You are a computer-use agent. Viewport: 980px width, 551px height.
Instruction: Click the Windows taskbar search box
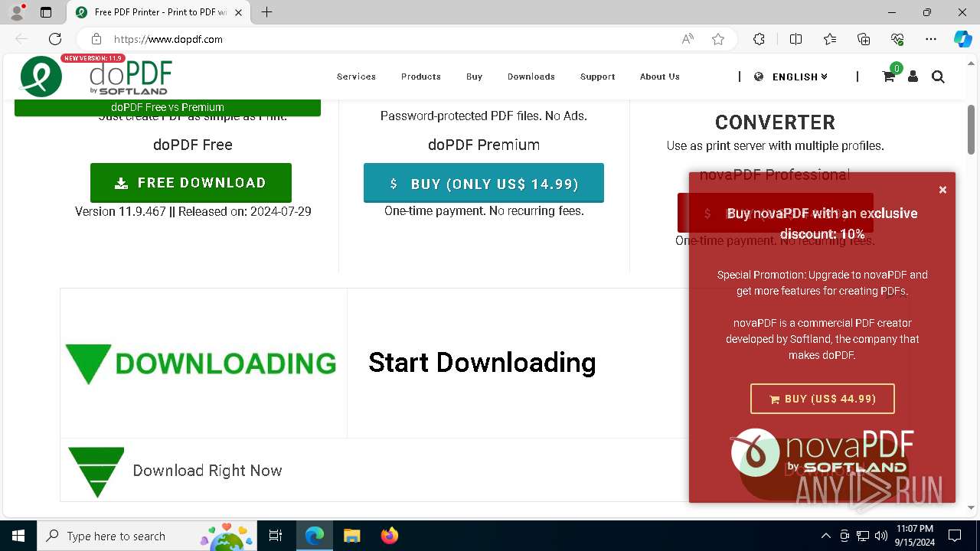[x=145, y=536]
